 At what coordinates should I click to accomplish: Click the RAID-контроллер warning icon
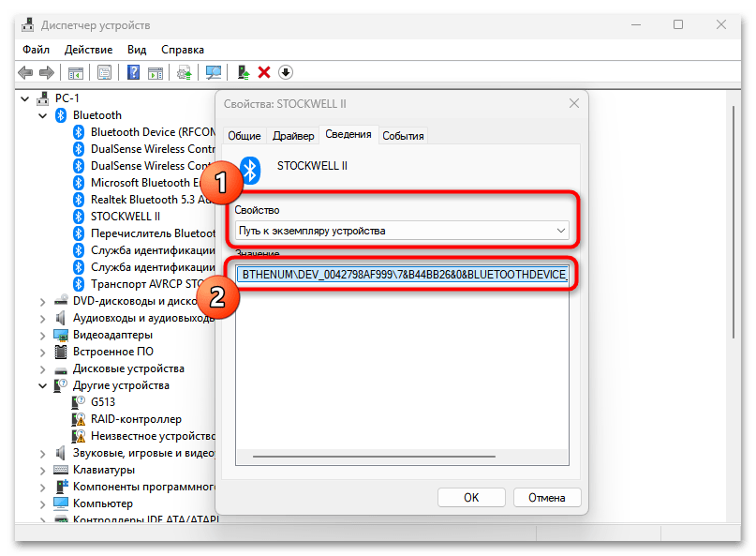[79, 419]
